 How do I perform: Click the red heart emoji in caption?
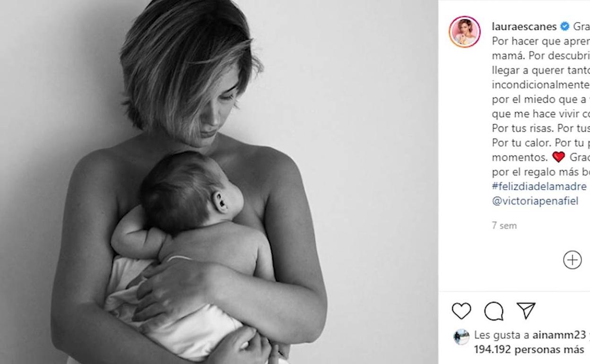(559, 157)
